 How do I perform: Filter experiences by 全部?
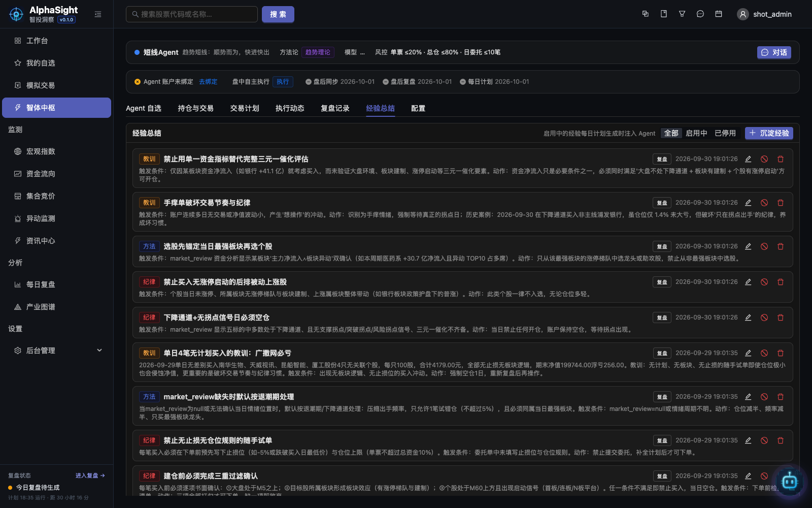pos(671,133)
